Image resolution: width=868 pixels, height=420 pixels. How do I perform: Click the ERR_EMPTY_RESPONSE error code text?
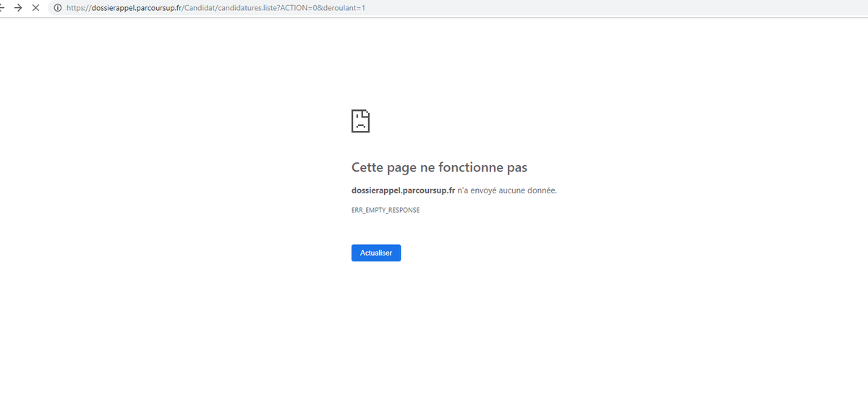click(x=386, y=210)
